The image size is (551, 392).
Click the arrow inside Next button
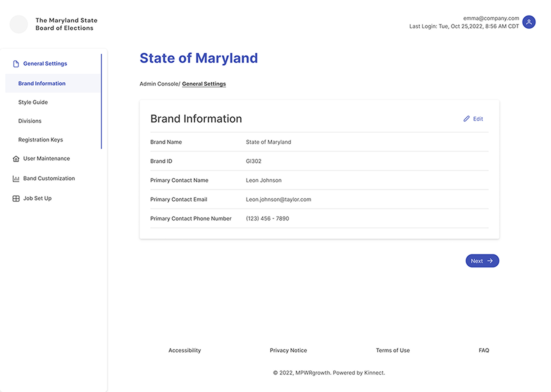490,261
